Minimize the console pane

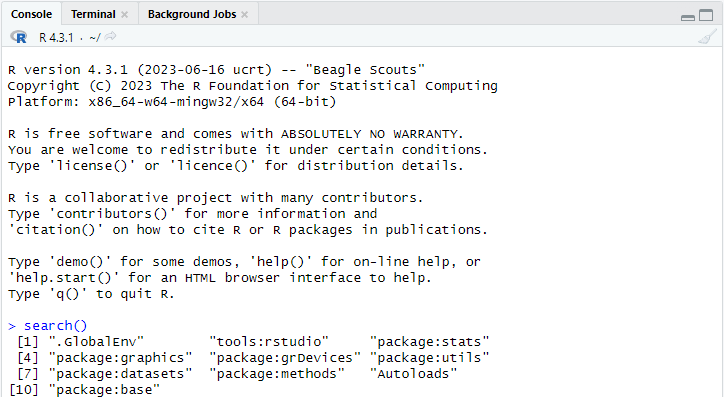click(688, 18)
